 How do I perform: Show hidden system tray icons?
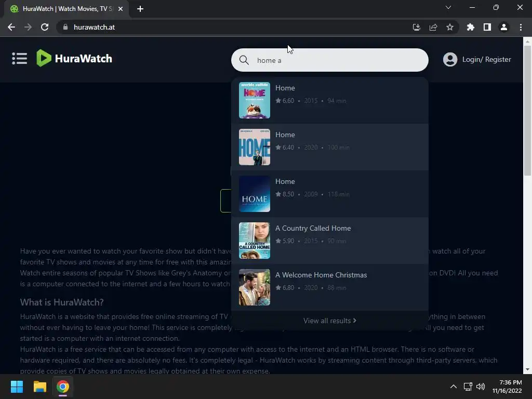453,387
